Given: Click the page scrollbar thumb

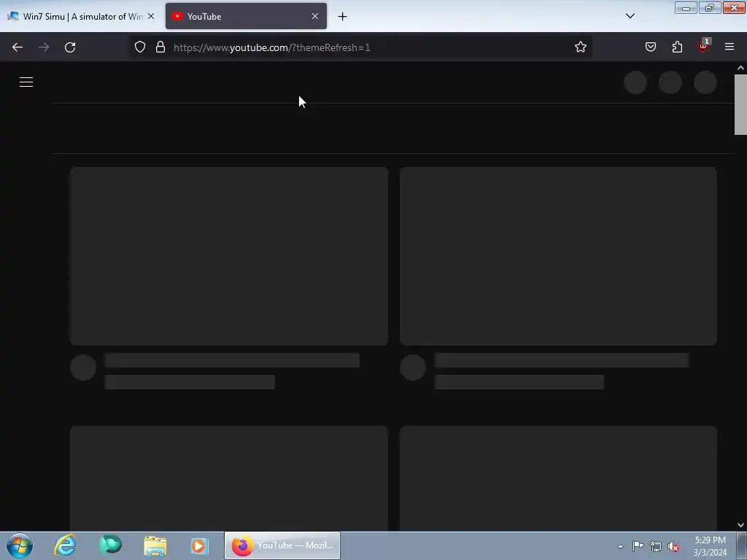Looking at the screenshot, I should 740,105.
